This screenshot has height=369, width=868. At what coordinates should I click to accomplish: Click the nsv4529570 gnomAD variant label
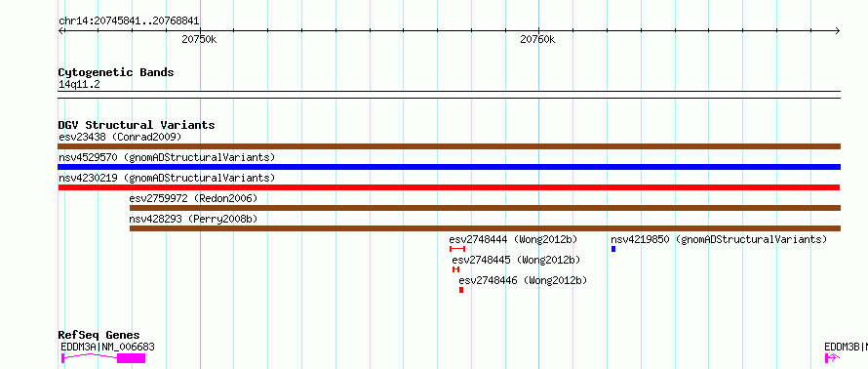tap(167, 157)
